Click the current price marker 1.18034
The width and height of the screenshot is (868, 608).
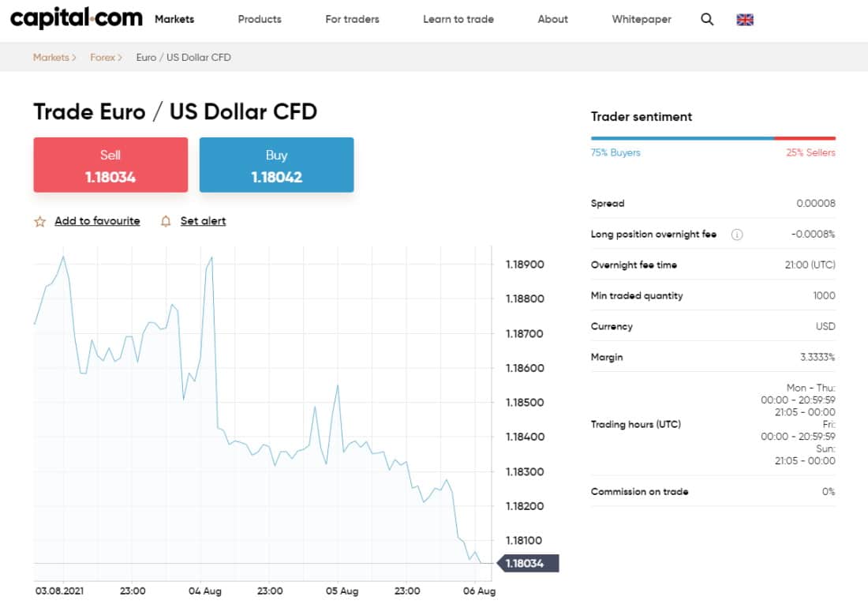pos(528,563)
